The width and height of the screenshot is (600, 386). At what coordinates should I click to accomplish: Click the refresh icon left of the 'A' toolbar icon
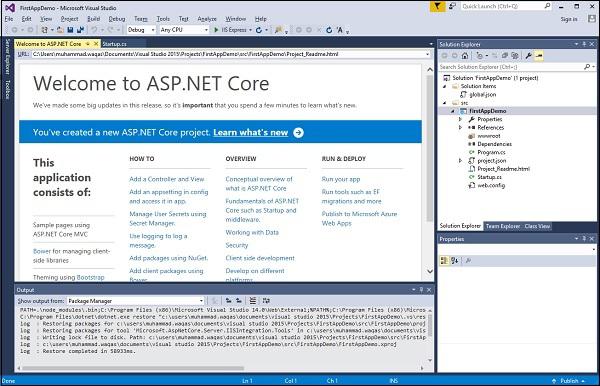coord(329,30)
